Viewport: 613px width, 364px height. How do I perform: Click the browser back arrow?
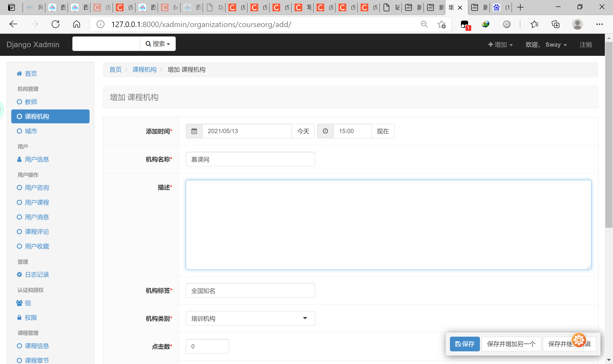click(13, 24)
